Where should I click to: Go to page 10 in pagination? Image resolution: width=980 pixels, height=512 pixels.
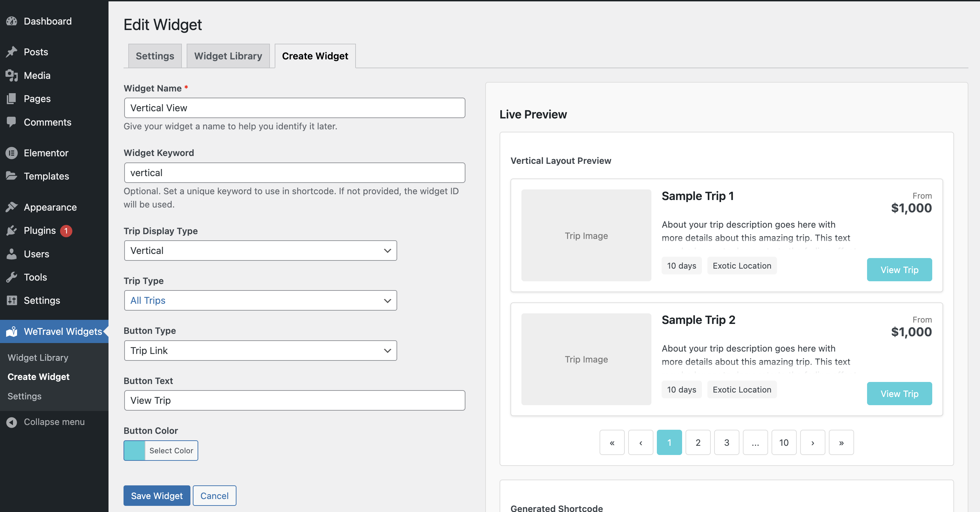coord(784,442)
